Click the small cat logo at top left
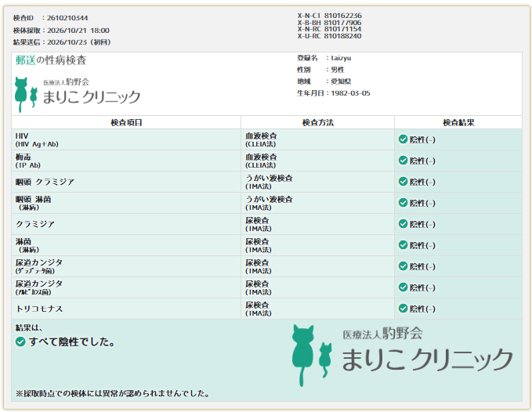 pyautogui.click(x=26, y=95)
